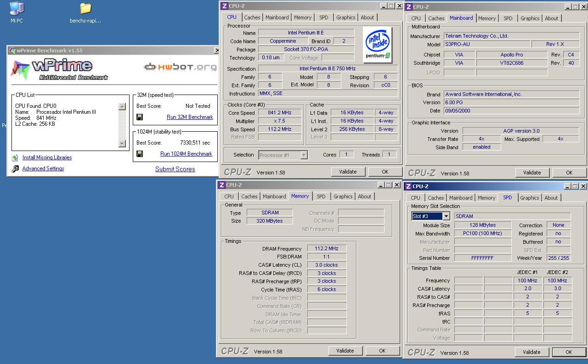Click Validate in the Memory window
The height and width of the screenshot is (364, 588).
(345, 351)
